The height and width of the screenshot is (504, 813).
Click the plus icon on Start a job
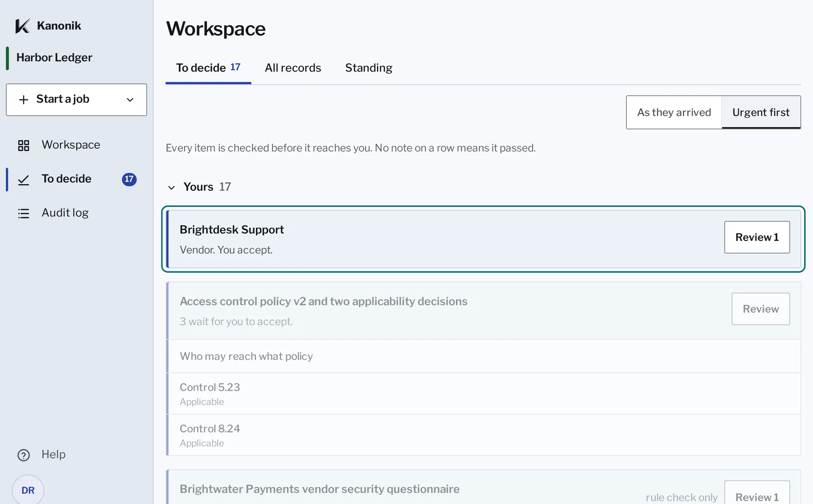(23, 100)
